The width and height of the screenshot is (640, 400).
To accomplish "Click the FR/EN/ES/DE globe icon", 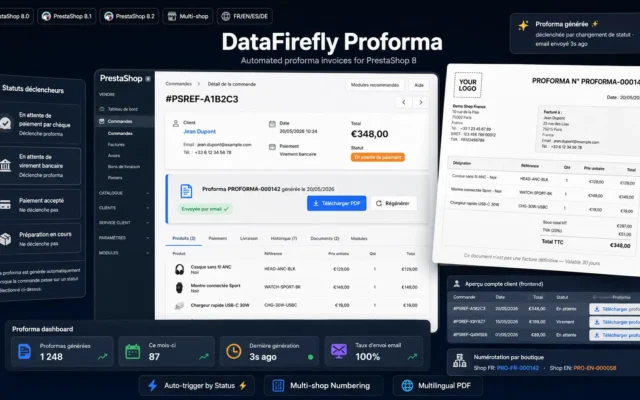I will click(x=226, y=16).
